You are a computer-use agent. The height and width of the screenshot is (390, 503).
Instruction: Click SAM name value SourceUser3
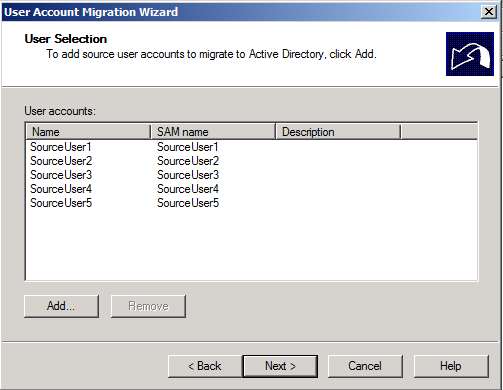(188, 175)
